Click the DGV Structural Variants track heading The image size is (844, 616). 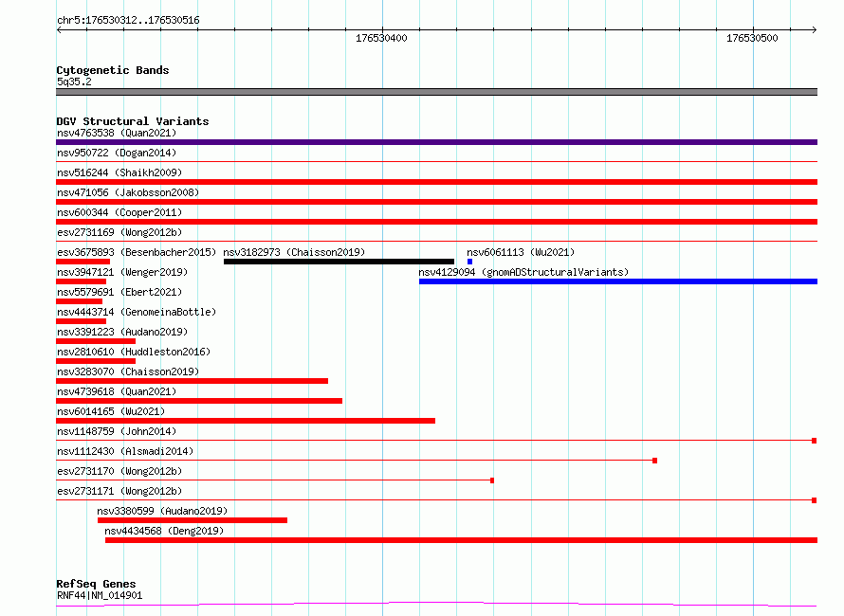tap(133, 121)
